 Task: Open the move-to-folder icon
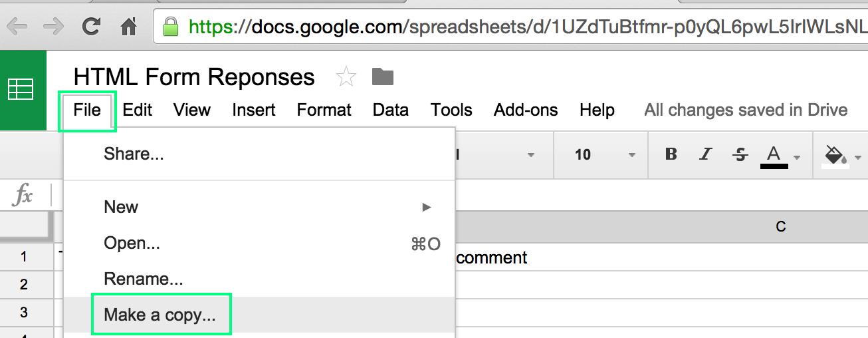tap(383, 77)
